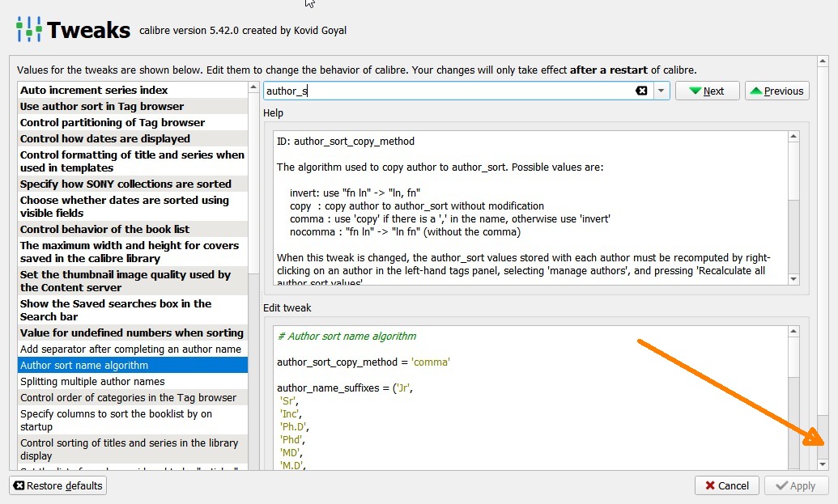Select 'Control sorting of titles and series' tweak
This screenshot has width=838, height=504.
pyautogui.click(x=133, y=450)
